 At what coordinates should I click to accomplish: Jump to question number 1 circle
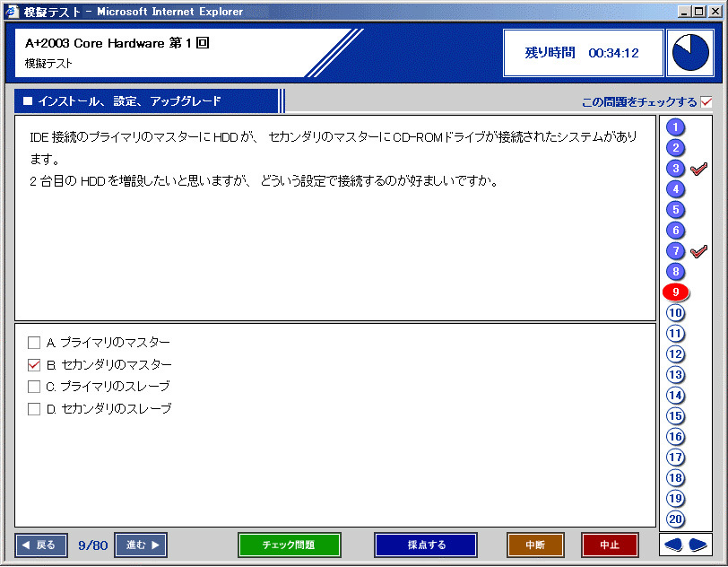coord(676,127)
